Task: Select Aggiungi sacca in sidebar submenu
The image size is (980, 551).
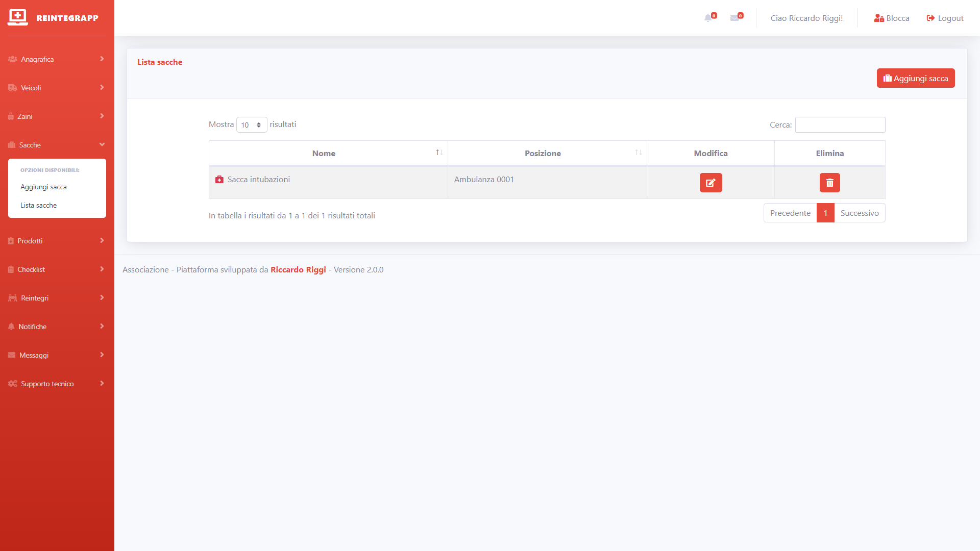Action: (x=44, y=187)
